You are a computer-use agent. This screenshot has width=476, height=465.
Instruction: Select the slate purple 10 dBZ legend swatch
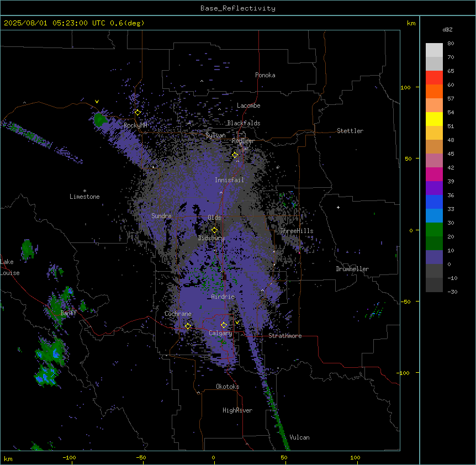(x=434, y=257)
